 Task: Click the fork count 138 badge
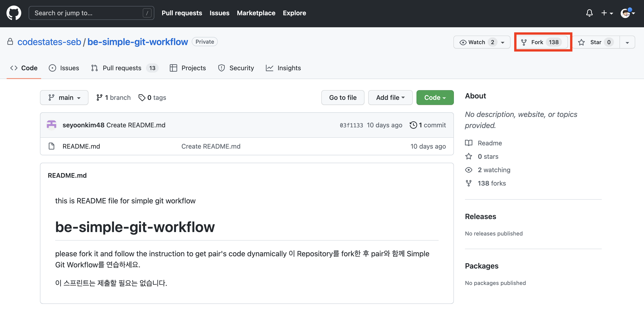pyautogui.click(x=553, y=42)
